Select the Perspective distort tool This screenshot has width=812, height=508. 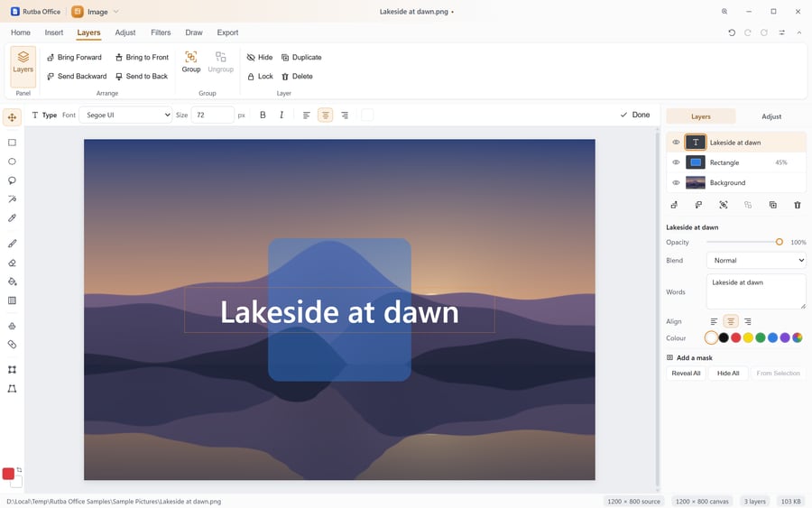12,388
